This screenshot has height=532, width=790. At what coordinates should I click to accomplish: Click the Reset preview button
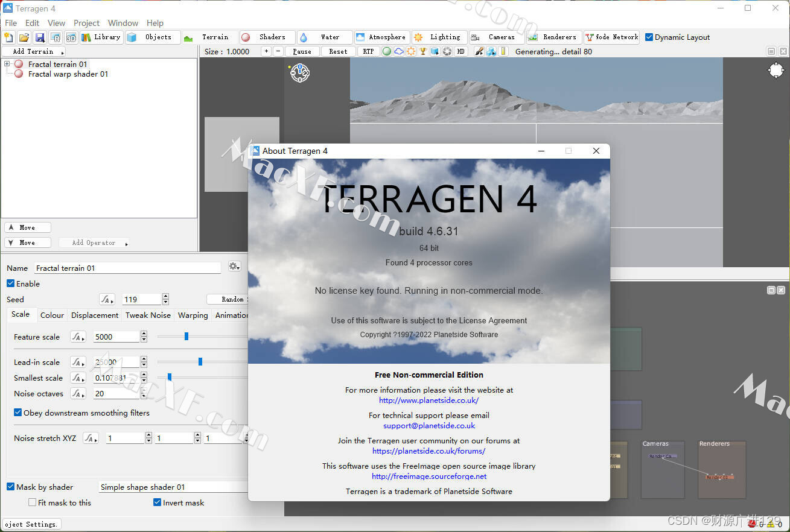point(338,51)
